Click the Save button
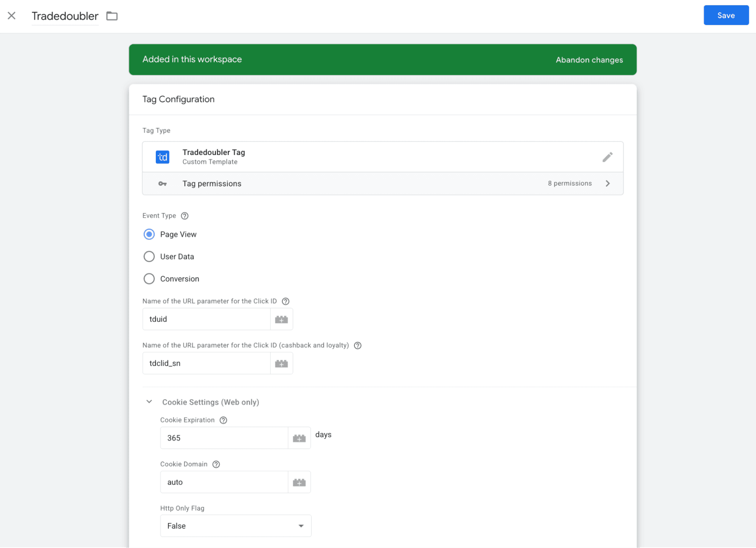The height and width of the screenshot is (548, 756). (x=726, y=15)
